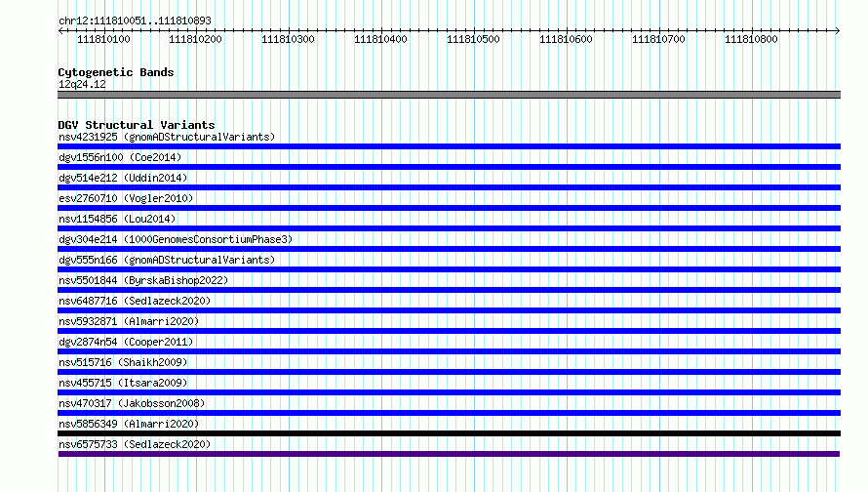Click the left arrow end of ruler
This screenshot has width=868, height=492.
click(x=60, y=31)
